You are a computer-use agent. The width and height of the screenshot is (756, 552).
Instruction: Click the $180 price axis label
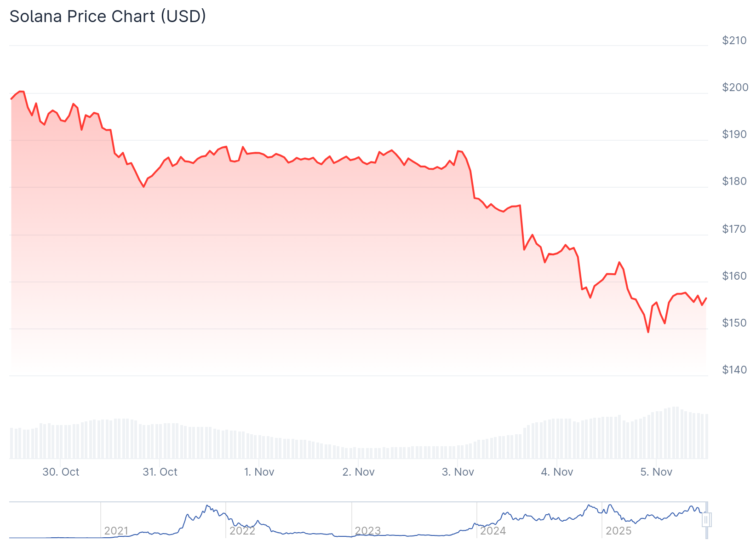coord(735,181)
